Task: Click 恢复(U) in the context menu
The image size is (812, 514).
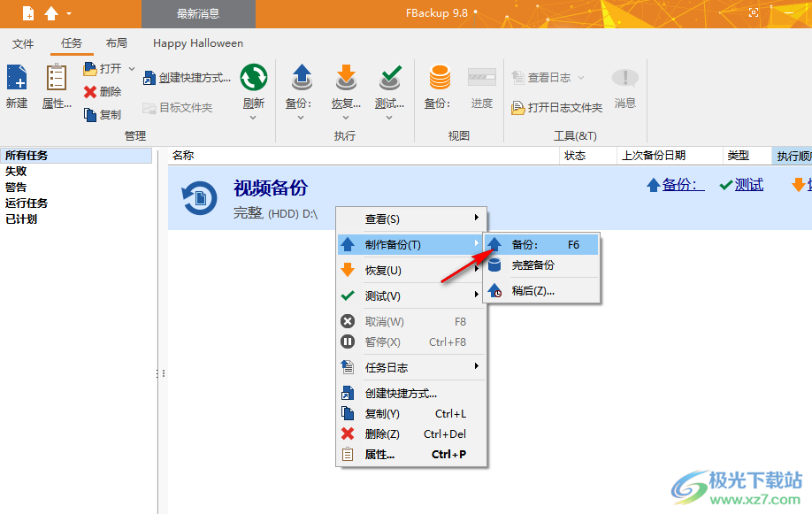Action: [x=411, y=271]
